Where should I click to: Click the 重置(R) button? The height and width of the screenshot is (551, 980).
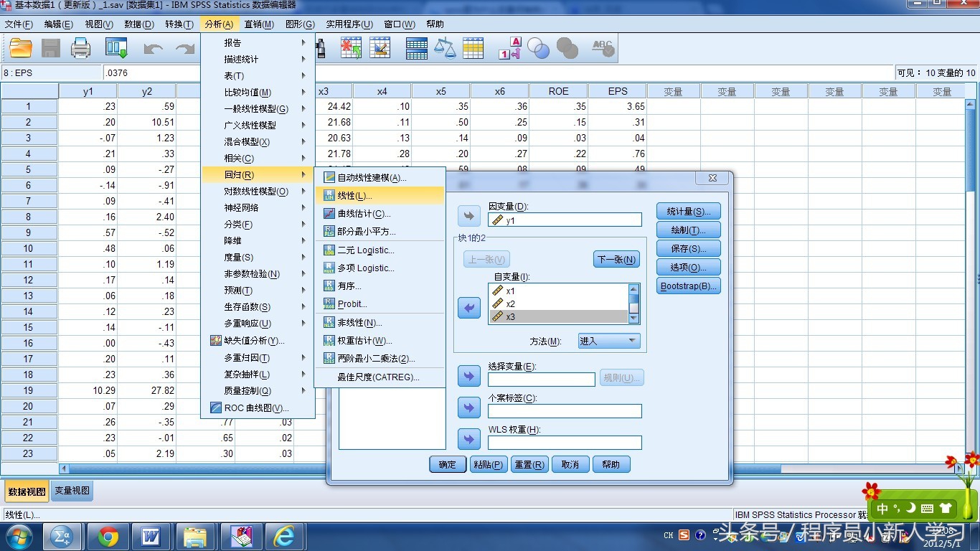click(x=529, y=464)
